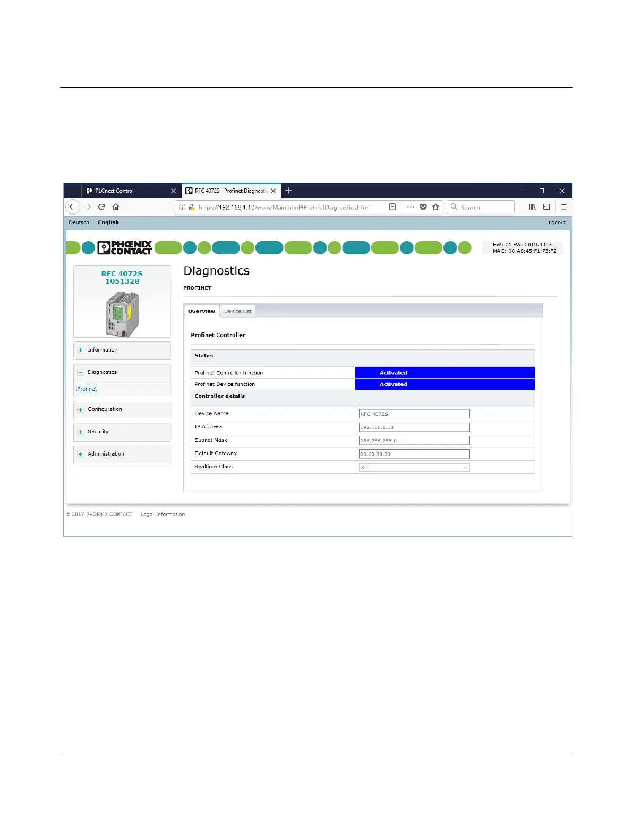The width and height of the screenshot is (632, 840).
Task: Go back using browser back arrow
Action: coord(73,207)
